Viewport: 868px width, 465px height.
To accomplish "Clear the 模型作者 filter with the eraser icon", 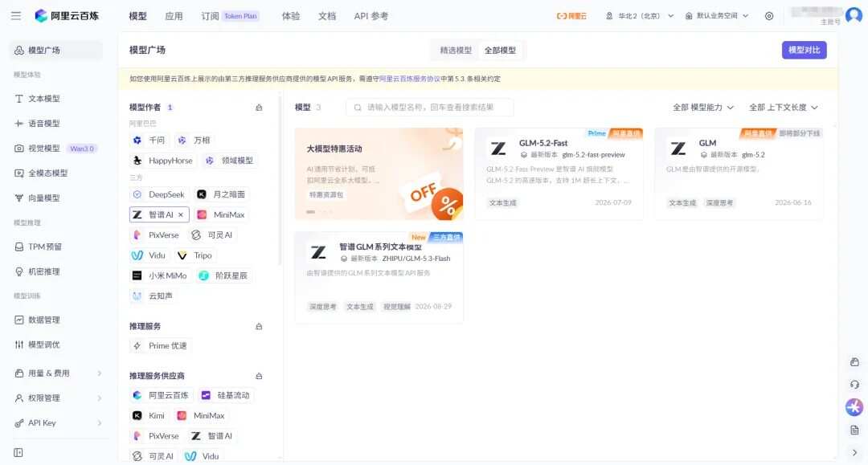I will (259, 108).
